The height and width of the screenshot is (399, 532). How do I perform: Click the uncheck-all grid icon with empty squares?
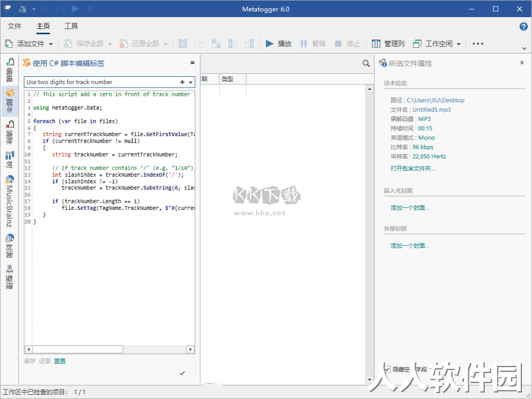[200, 44]
